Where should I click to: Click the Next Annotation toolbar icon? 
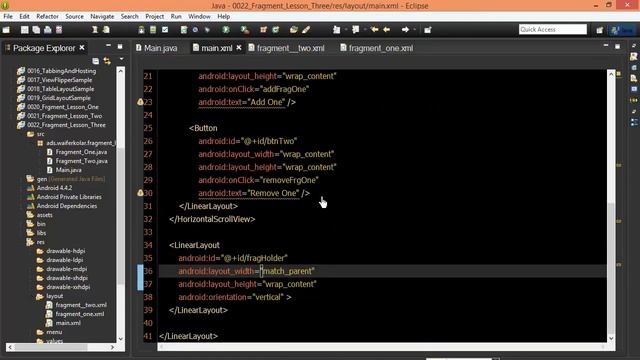[x=336, y=30]
